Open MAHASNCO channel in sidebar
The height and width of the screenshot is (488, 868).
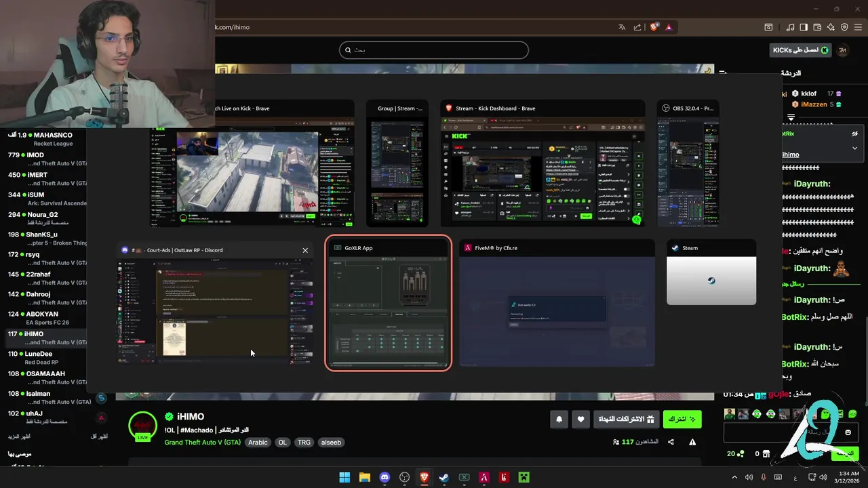click(43, 139)
